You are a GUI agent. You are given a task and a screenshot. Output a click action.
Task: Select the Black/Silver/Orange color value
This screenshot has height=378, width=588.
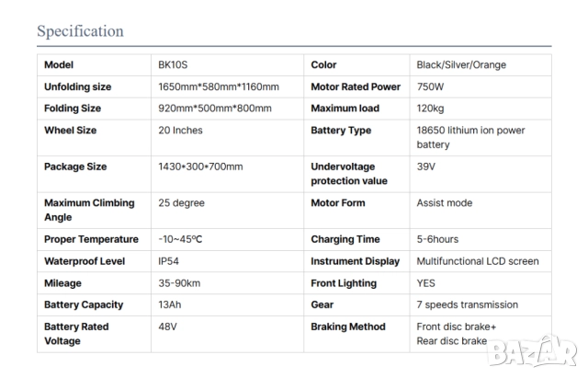tap(461, 65)
